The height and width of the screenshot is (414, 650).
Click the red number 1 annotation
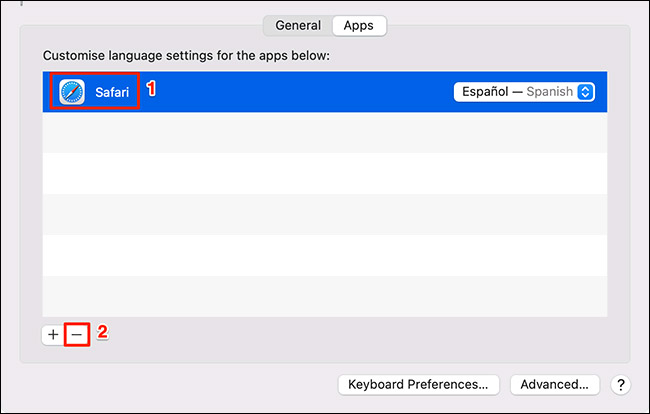(x=151, y=88)
